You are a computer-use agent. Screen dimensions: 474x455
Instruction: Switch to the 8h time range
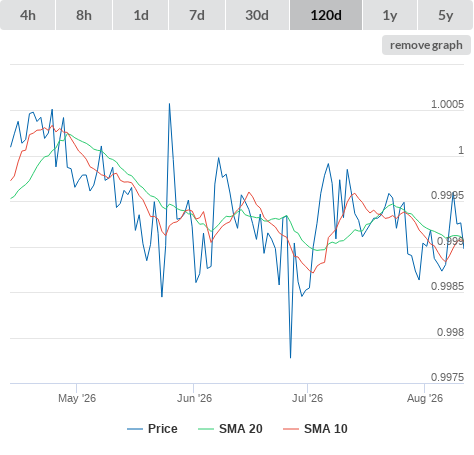pyautogui.click(x=84, y=15)
